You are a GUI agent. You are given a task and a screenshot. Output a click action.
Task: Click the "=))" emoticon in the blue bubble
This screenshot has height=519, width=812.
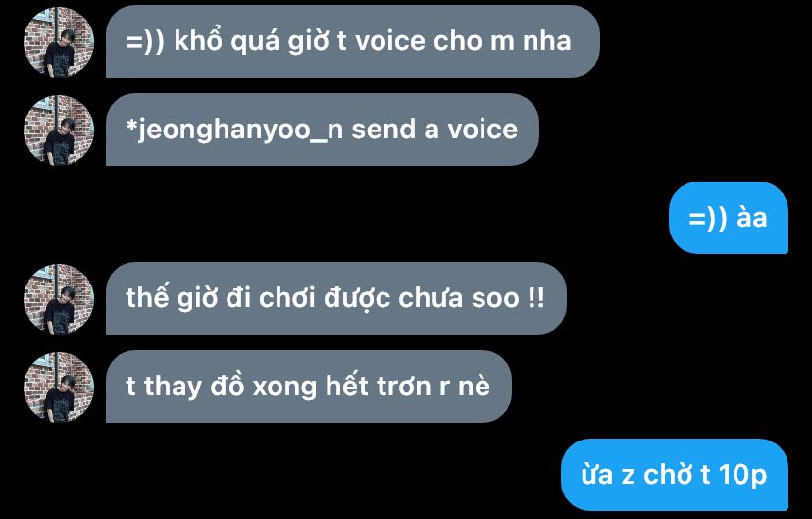[708, 218]
